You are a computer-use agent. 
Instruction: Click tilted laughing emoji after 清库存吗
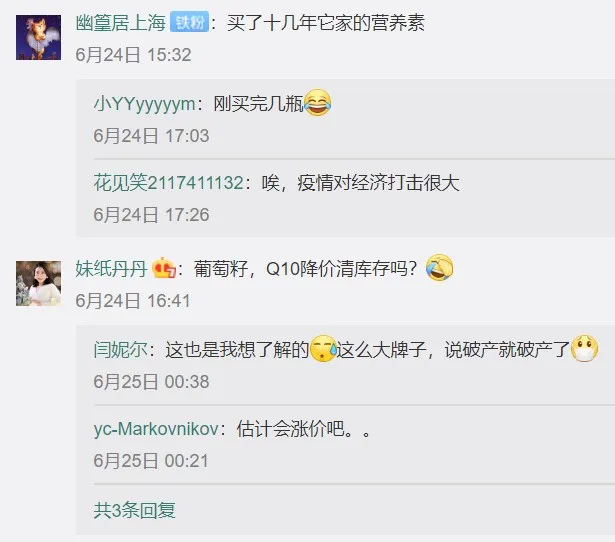click(x=439, y=268)
